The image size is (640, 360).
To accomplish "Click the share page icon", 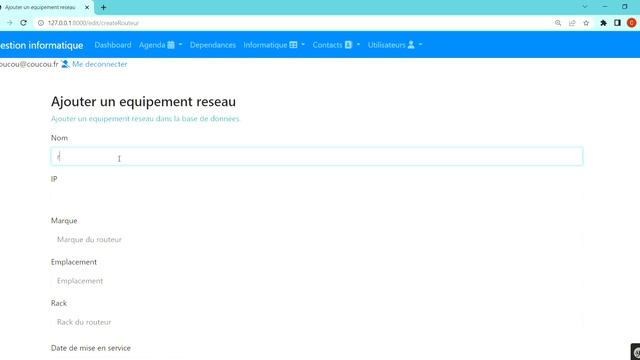I will pos(572,23).
